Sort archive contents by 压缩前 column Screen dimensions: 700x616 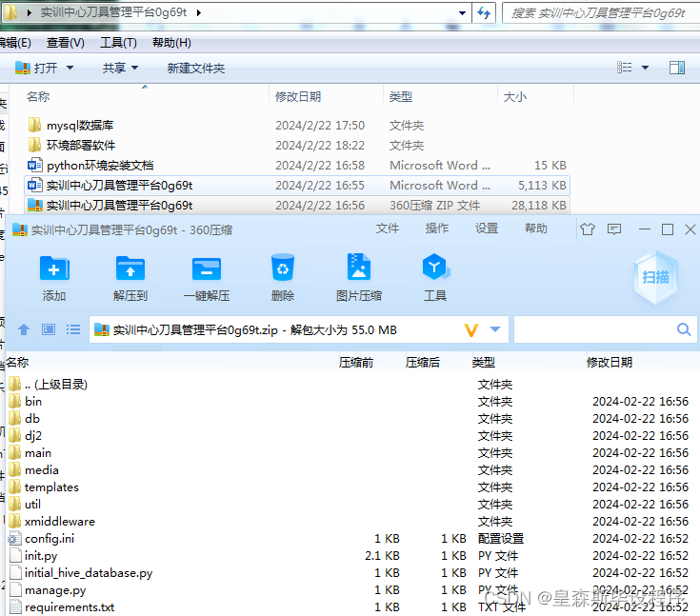tap(356, 363)
